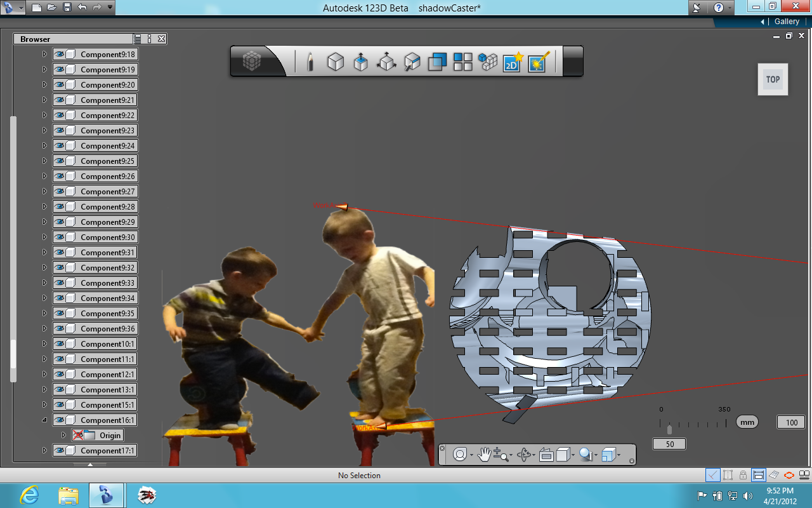Select the Pan hand tool
This screenshot has width=812, height=508.
tap(484, 454)
